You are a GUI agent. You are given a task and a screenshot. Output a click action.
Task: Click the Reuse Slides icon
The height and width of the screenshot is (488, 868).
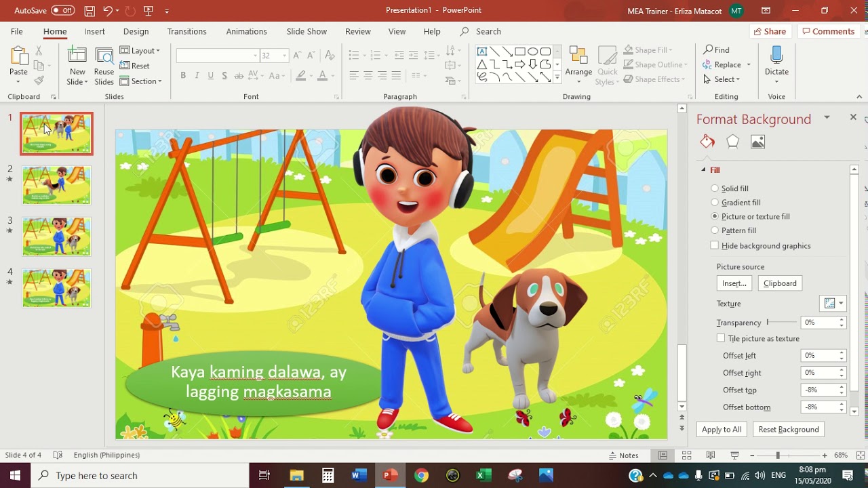(x=104, y=57)
